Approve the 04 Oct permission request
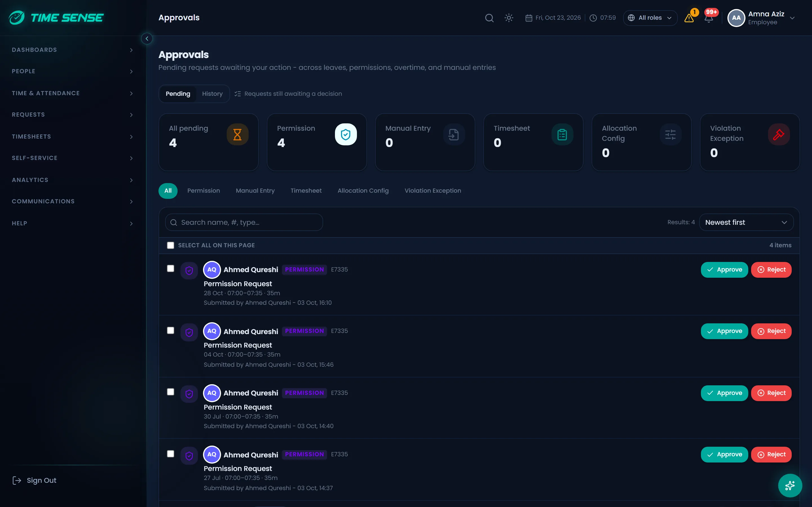Screen dimensions: 812x507 pyautogui.click(x=724, y=331)
